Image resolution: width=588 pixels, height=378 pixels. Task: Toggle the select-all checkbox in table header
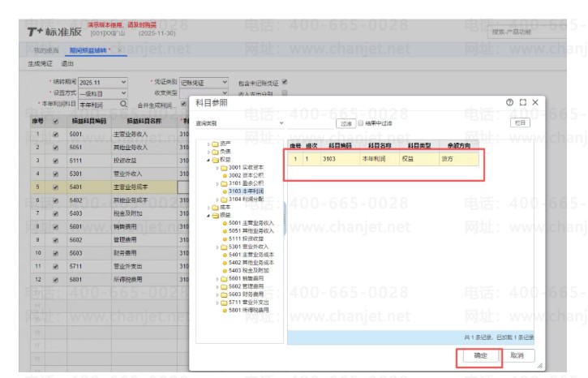55,121
